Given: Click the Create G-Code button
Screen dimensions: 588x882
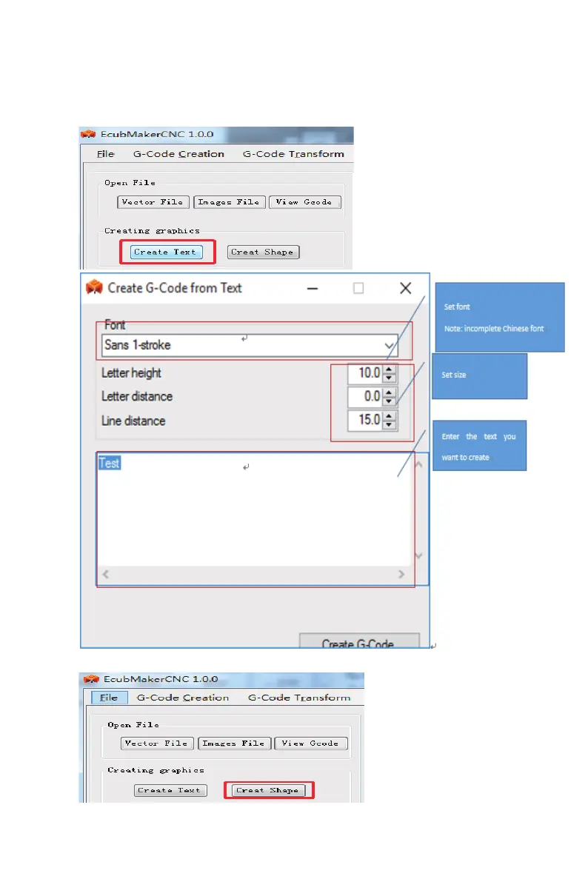Looking at the screenshot, I should 359,641.
